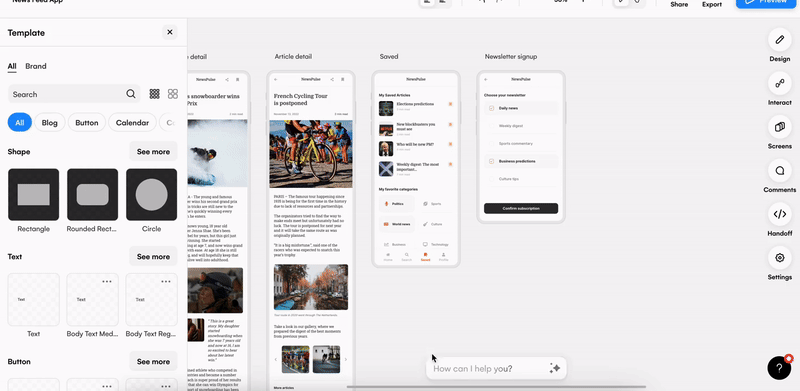Switch to small grid view icon

[x=155, y=94]
